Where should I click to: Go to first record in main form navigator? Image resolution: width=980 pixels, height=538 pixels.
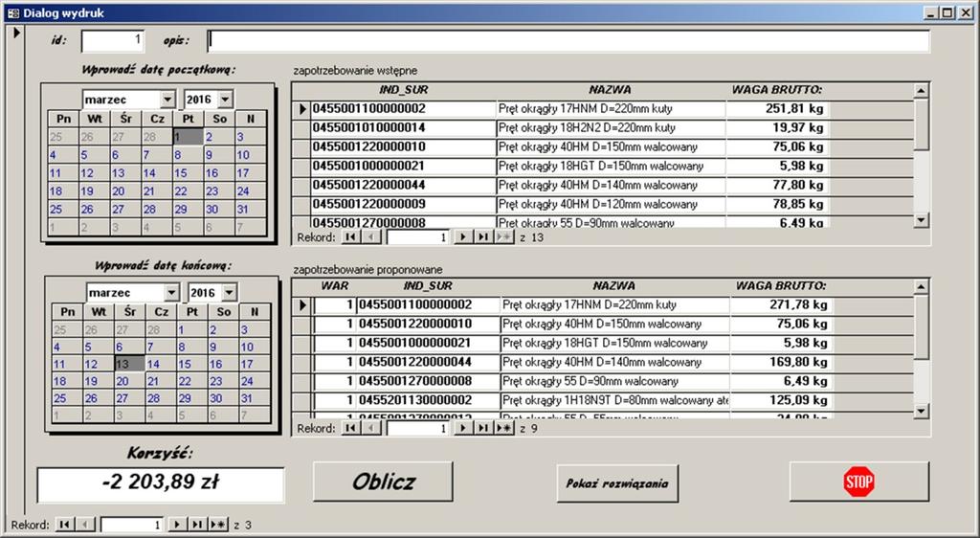tap(64, 525)
